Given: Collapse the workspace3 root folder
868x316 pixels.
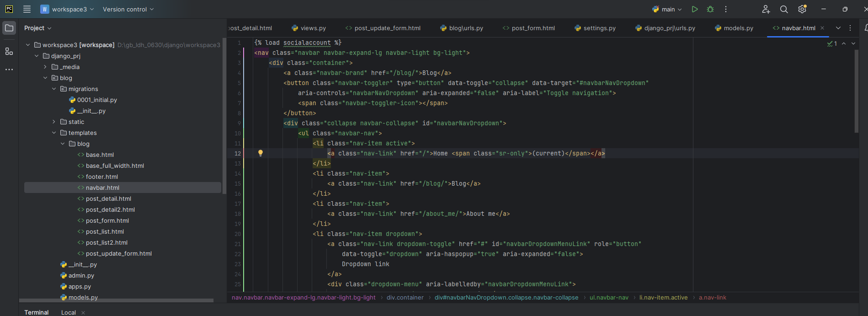Looking at the screenshot, I should [28, 45].
